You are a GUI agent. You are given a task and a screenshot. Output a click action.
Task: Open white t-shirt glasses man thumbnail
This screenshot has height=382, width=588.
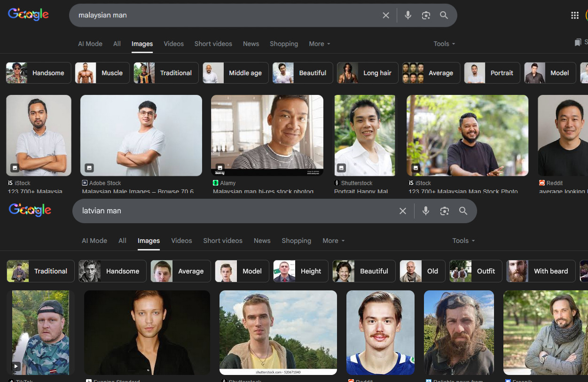pos(141,135)
